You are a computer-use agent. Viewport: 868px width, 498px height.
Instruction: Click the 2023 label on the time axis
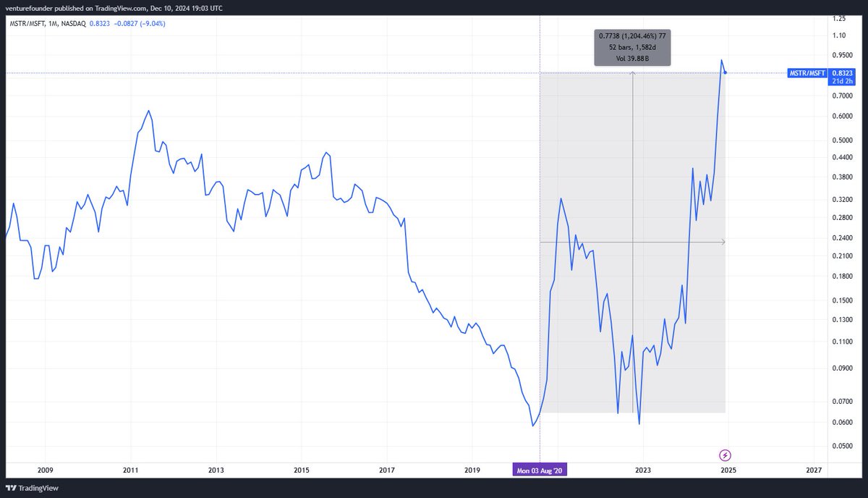pyautogui.click(x=642, y=470)
